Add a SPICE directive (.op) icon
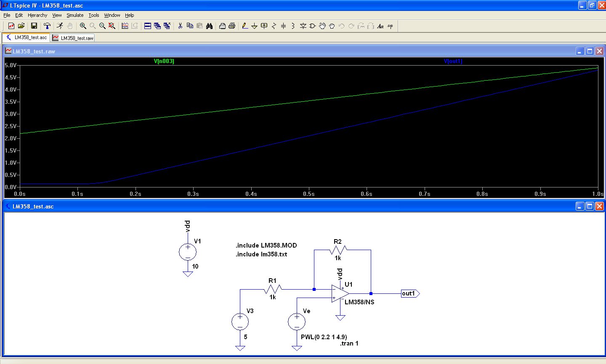The image size is (606, 364). [x=390, y=26]
